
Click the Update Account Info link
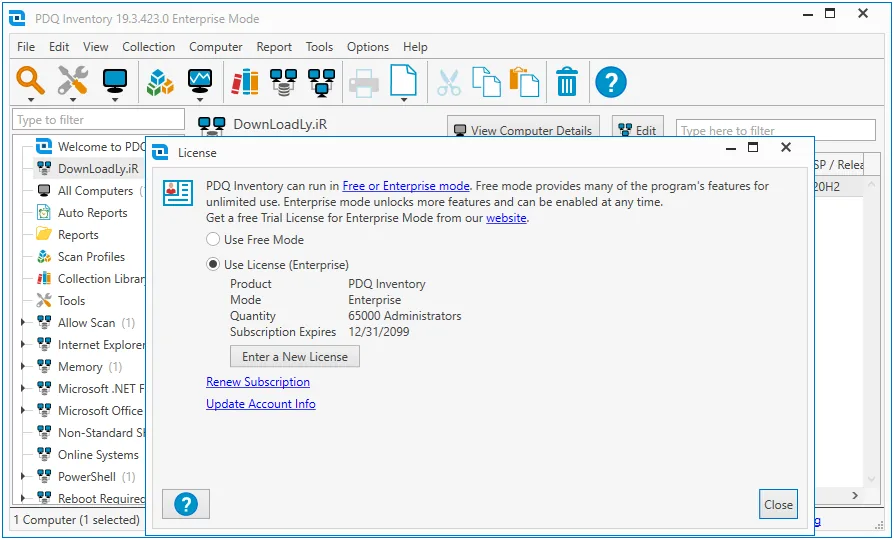point(261,404)
